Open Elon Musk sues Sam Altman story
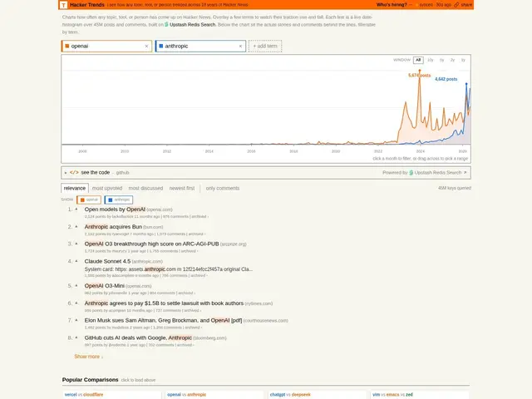532x399 pixels. [163, 320]
